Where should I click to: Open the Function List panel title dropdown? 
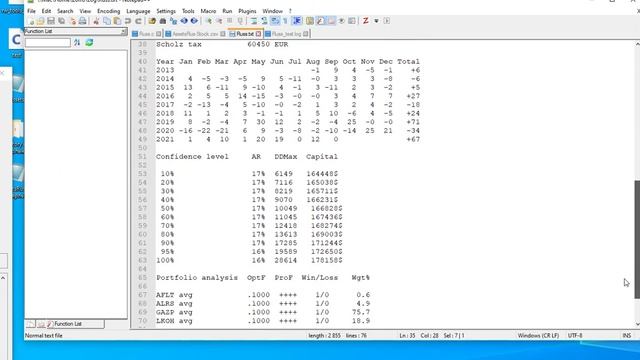(123, 31)
